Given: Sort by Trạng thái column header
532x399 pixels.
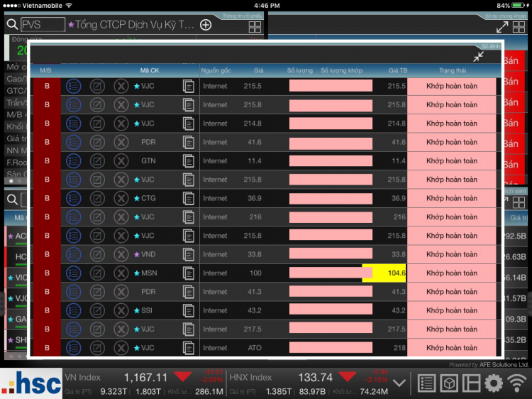Looking at the screenshot, I should coord(453,70).
